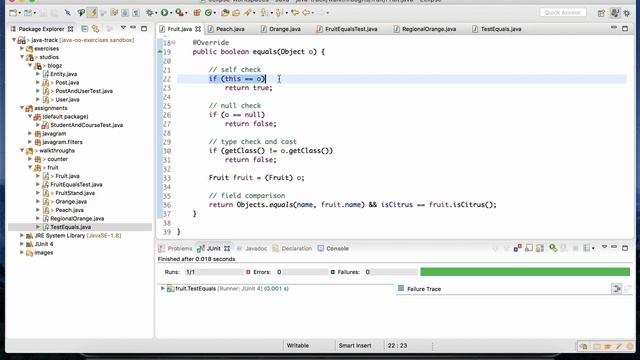This screenshot has height=360, width=640.
Task: Expand the counter package
Action: [30, 159]
